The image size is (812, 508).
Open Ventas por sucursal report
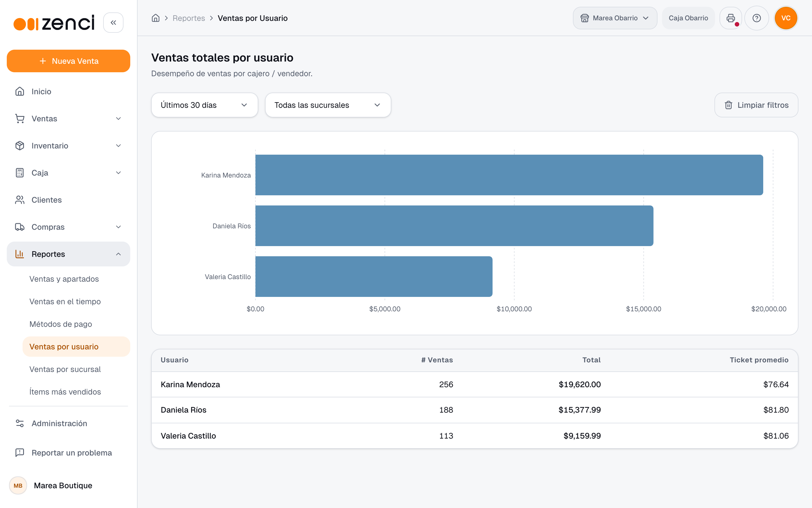[65, 369]
